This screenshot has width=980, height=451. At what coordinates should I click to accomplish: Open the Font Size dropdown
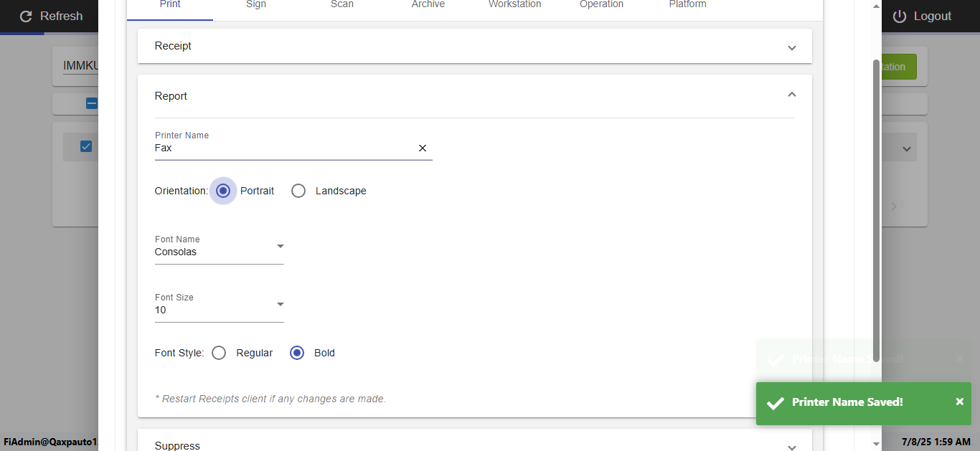[281, 305]
